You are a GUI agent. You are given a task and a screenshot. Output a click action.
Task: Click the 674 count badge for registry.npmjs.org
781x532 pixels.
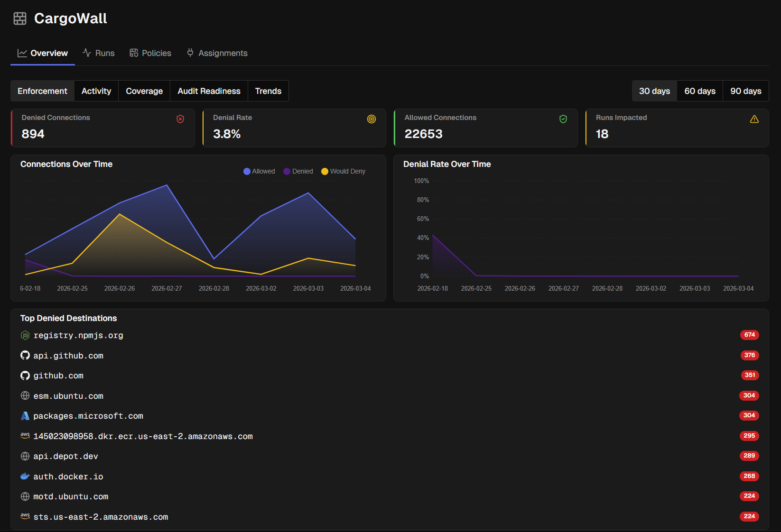coord(749,335)
